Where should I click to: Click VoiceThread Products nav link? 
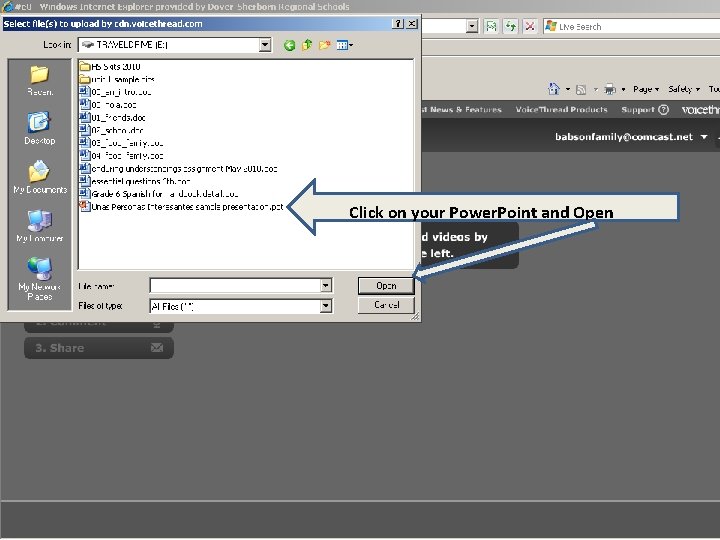point(561,110)
